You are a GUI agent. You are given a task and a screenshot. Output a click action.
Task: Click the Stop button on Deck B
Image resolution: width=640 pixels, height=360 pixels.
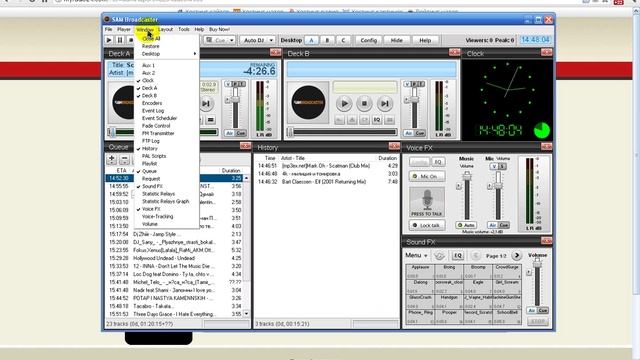click(x=364, y=104)
